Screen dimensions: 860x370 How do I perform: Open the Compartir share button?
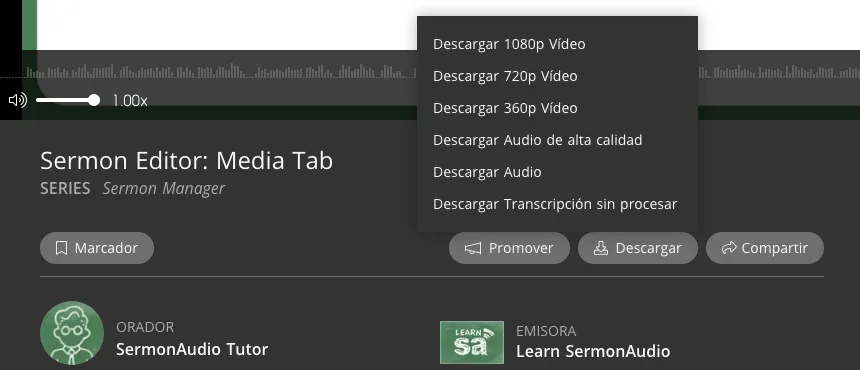coord(765,248)
